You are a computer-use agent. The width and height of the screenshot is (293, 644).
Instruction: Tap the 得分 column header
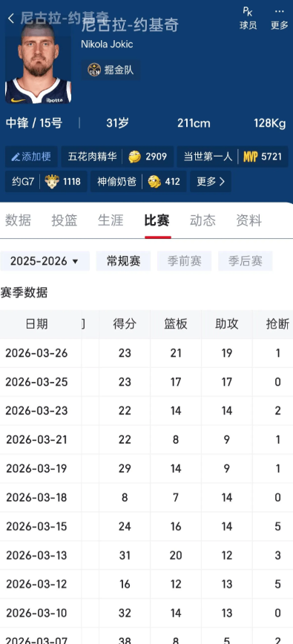(x=125, y=324)
